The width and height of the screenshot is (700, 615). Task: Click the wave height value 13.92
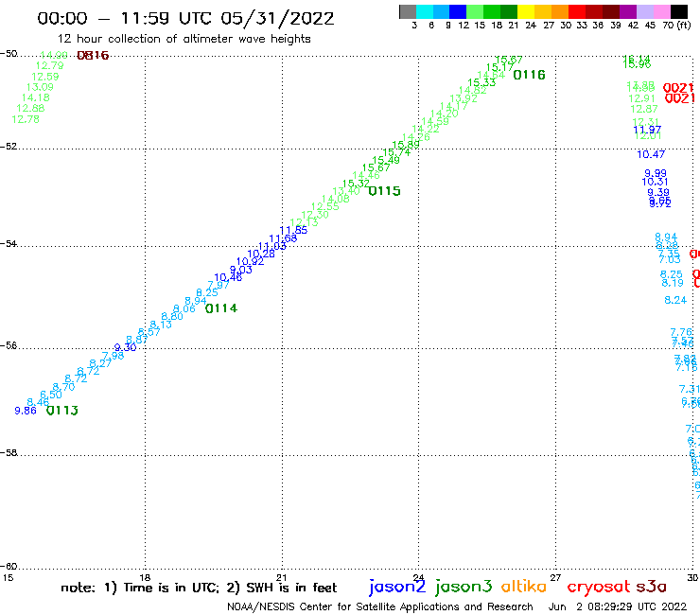click(x=464, y=98)
